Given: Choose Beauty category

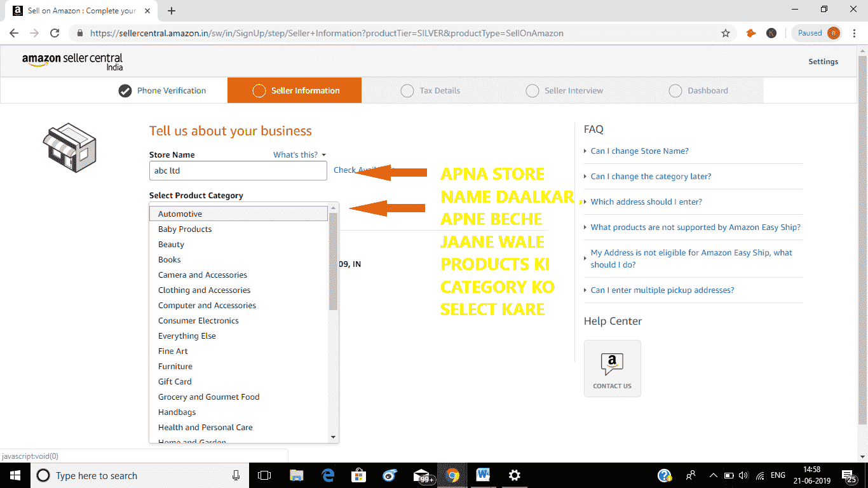Looking at the screenshot, I should pos(238,245).
